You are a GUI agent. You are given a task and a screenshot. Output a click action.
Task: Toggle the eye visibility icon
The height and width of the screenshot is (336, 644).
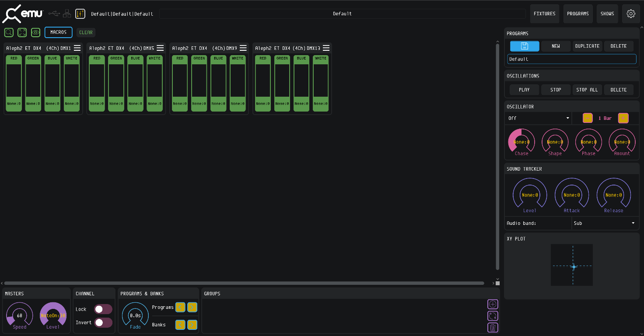pyautogui.click(x=36, y=32)
